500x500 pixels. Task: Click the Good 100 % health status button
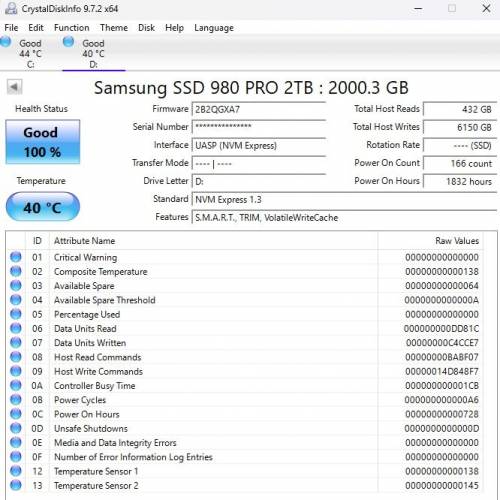tap(43, 142)
